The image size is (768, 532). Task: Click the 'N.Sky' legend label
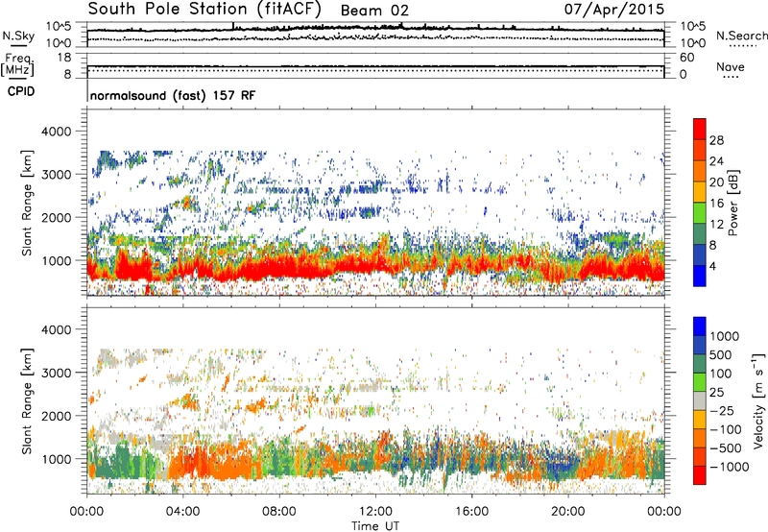point(18,36)
